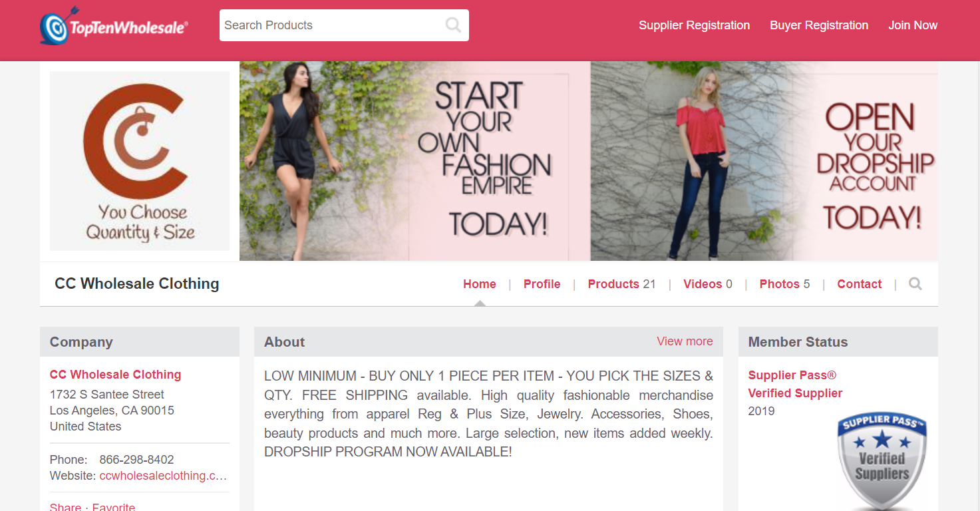View the Photos tab

[784, 284]
